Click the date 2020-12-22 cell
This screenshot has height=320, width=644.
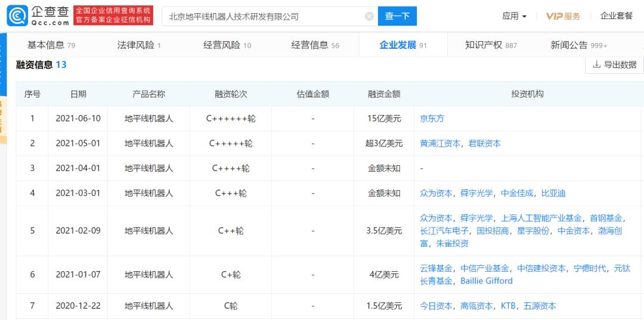pyautogui.click(x=78, y=306)
